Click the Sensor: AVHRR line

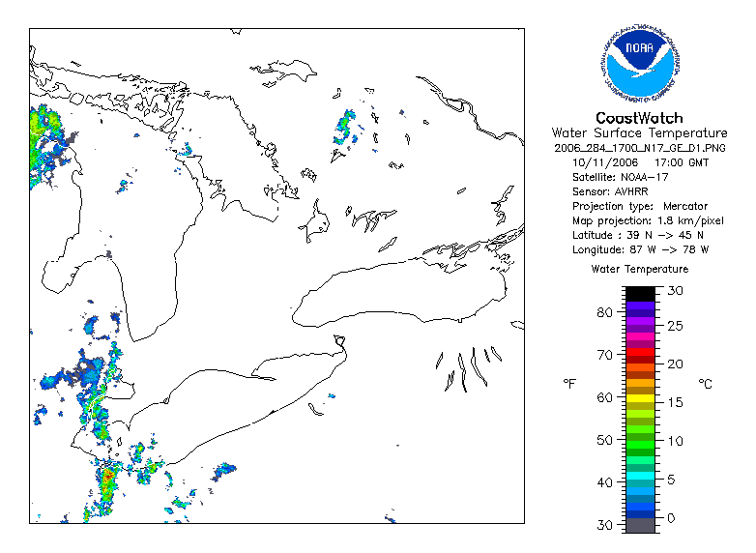610,191
